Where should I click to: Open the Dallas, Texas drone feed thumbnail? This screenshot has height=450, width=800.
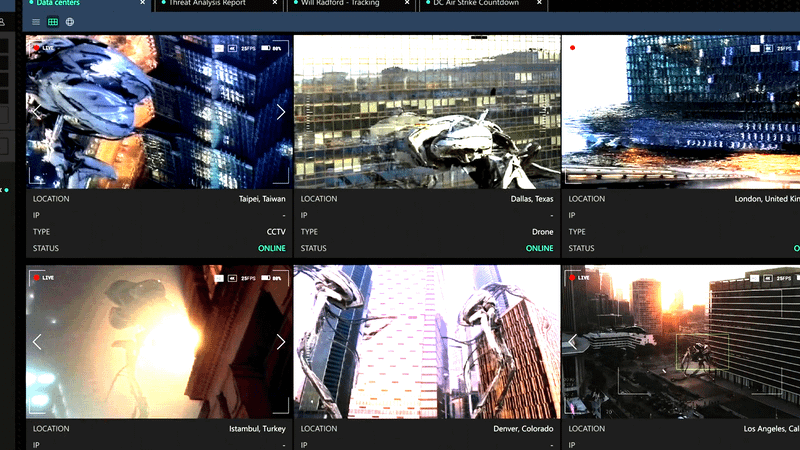[427, 112]
